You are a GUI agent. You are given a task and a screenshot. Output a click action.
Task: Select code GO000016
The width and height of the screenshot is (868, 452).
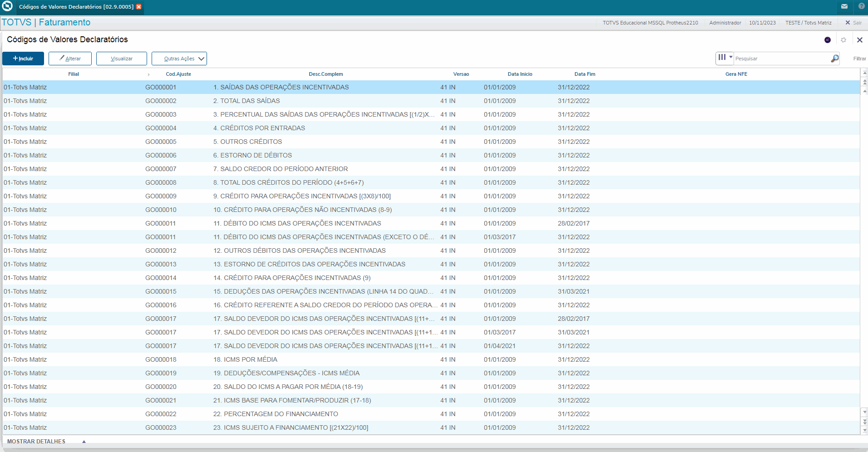coord(161,305)
